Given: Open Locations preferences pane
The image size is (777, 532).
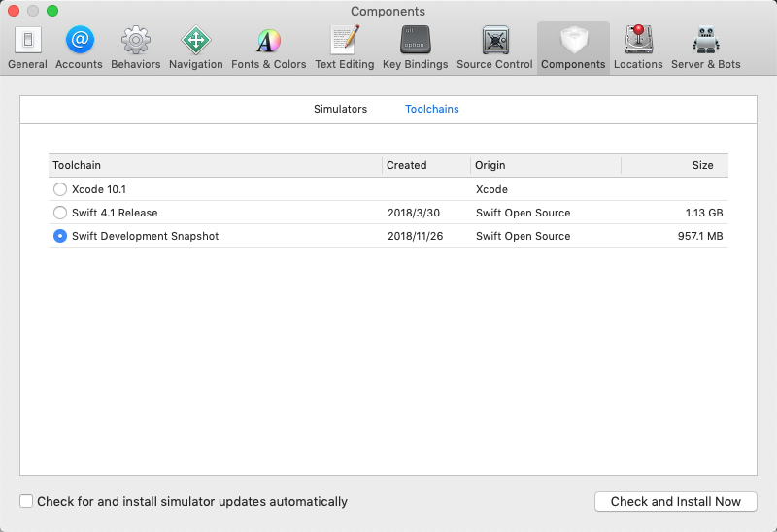Looking at the screenshot, I should (638, 48).
